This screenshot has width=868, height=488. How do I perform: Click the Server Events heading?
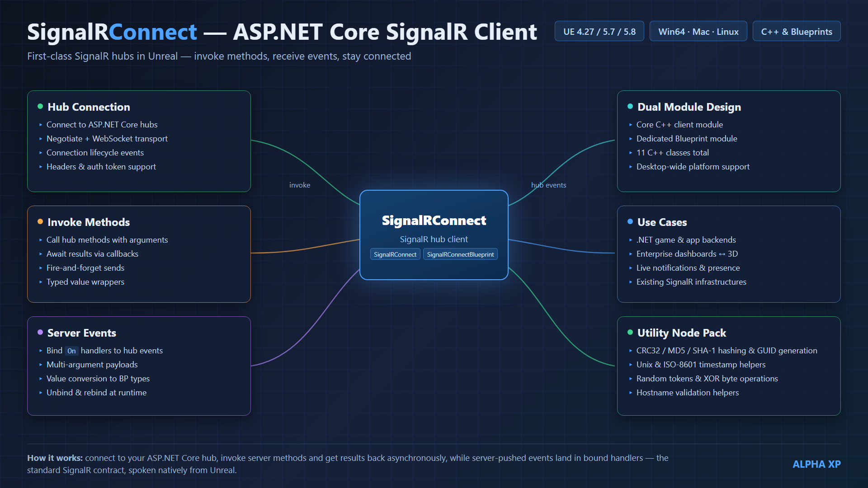click(82, 333)
